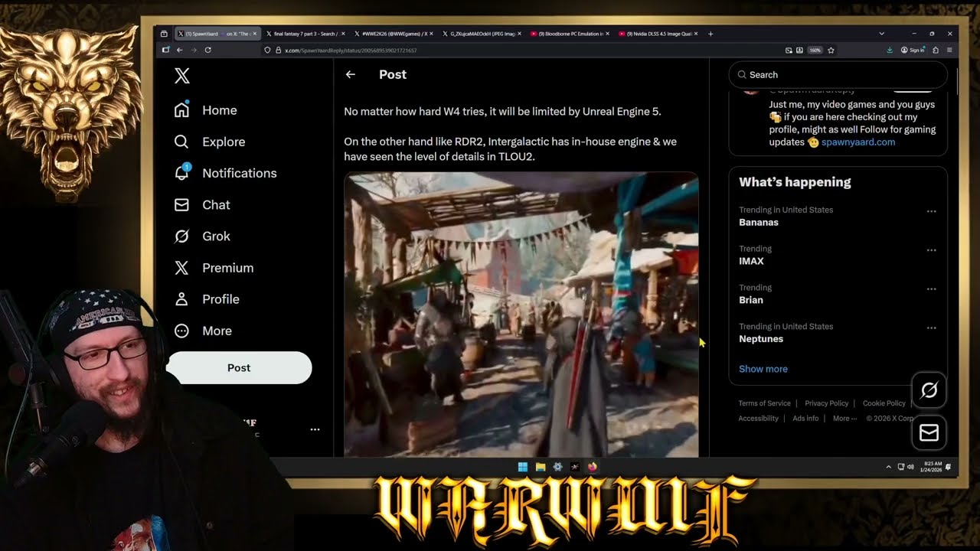Expand the Firefox list all tabs dropdown
Viewport: 980px width, 551px height.
(x=881, y=34)
